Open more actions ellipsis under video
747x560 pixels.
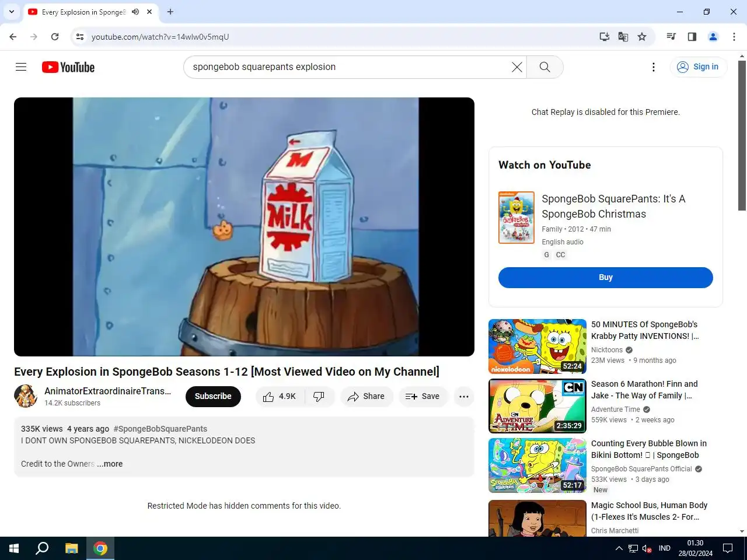(464, 397)
